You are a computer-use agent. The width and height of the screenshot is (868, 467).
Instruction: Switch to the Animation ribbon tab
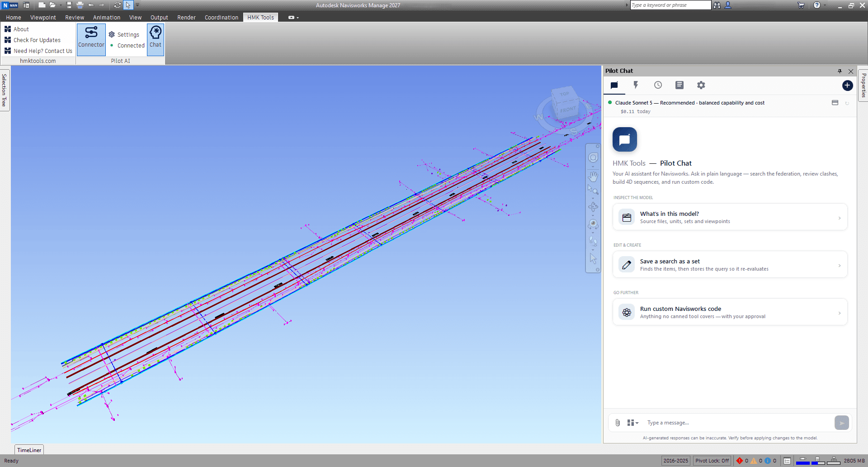(x=107, y=17)
